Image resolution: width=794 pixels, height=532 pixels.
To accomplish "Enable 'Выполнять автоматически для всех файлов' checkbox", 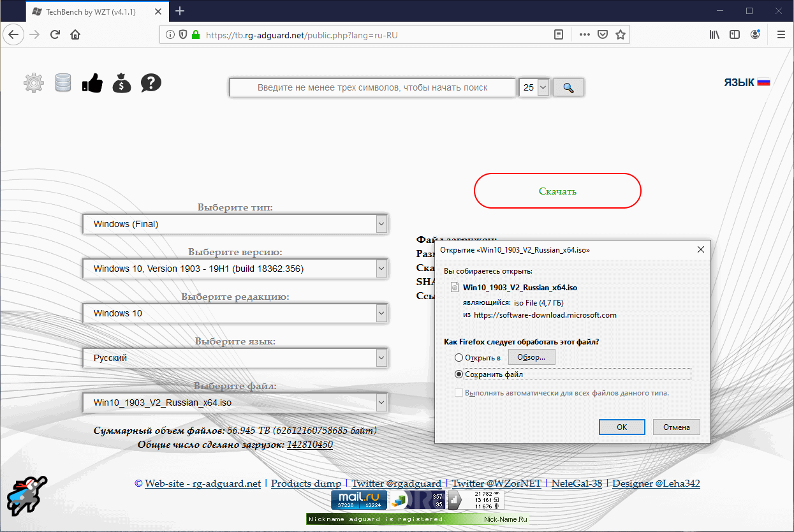I will pyautogui.click(x=459, y=392).
